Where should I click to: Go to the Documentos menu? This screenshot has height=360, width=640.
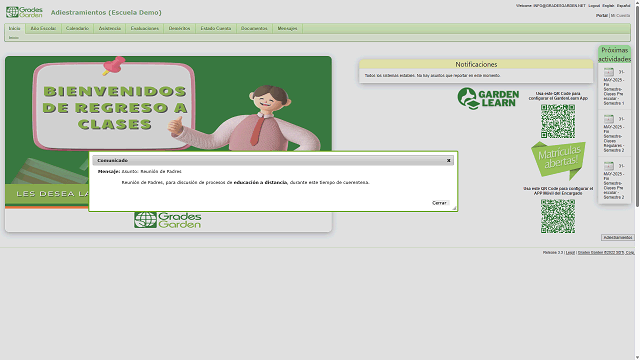(x=254, y=29)
